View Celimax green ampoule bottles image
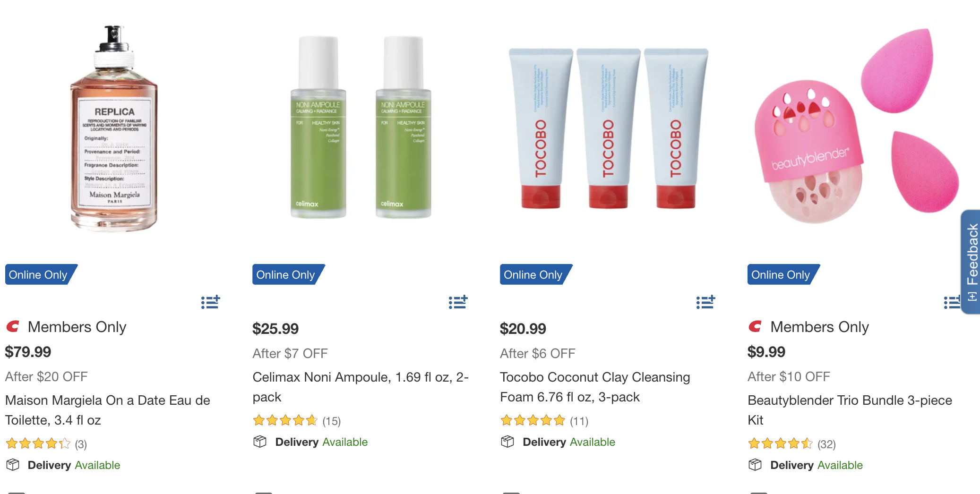 [361, 127]
